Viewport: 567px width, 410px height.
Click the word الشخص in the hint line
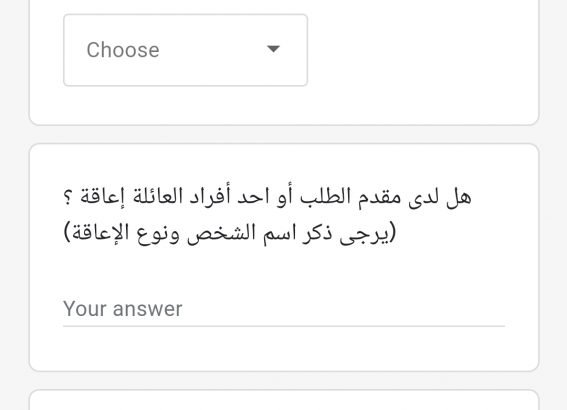tap(217, 234)
